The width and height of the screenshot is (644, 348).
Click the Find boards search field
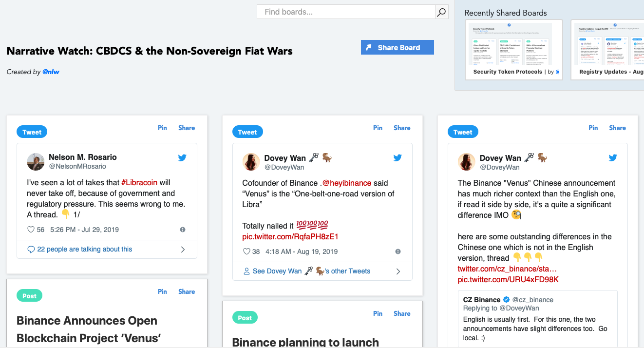pos(346,12)
